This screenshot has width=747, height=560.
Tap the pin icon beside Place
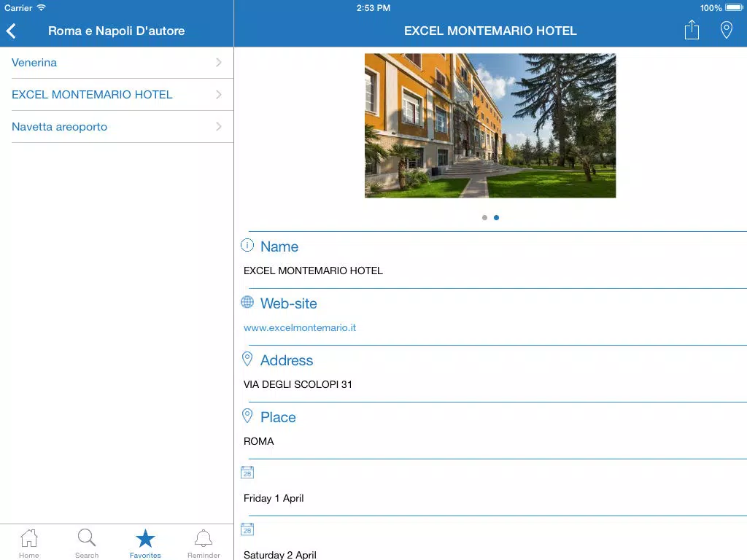tap(247, 416)
